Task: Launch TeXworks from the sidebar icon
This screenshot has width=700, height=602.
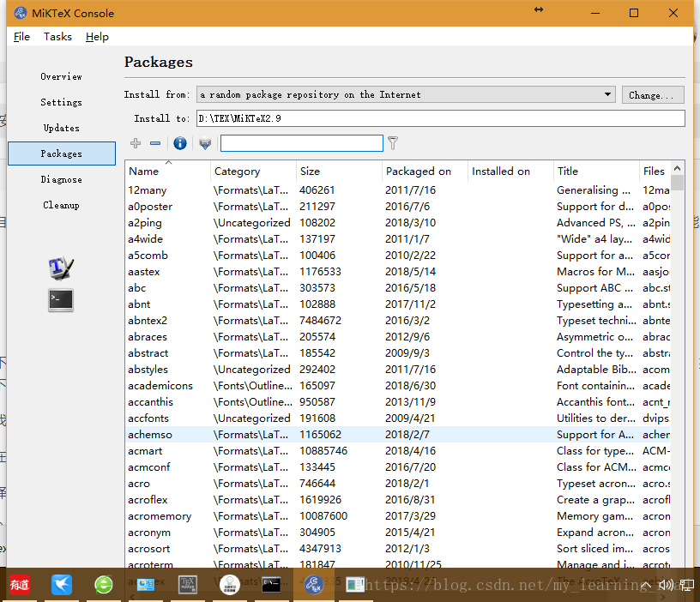Action: 61,268
